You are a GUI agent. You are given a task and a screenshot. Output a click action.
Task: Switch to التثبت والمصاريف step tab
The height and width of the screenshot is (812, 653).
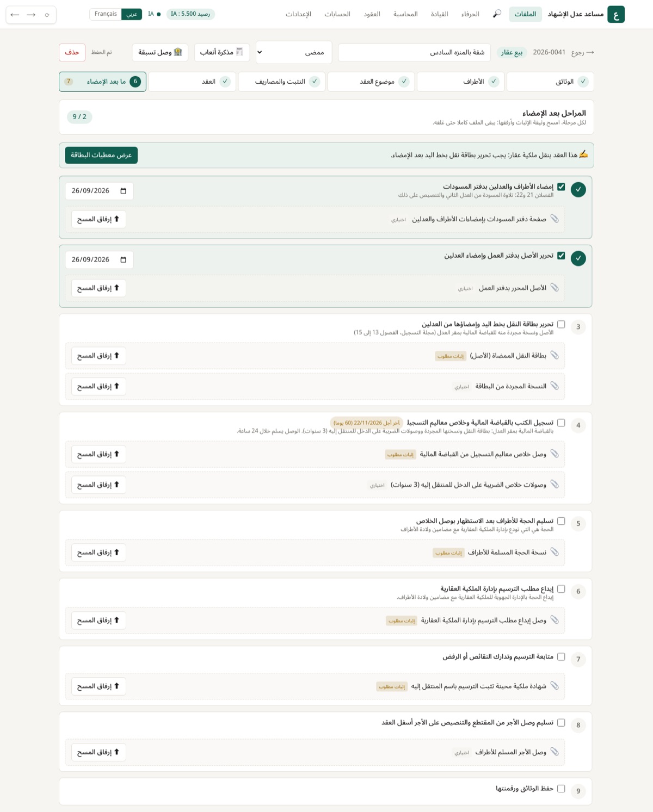pyautogui.click(x=281, y=82)
